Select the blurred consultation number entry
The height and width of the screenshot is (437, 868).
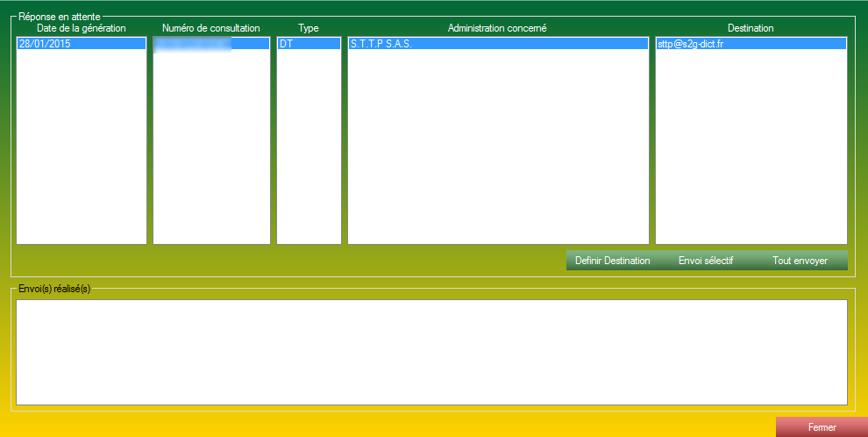pyautogui.click(x=211, y=43)
